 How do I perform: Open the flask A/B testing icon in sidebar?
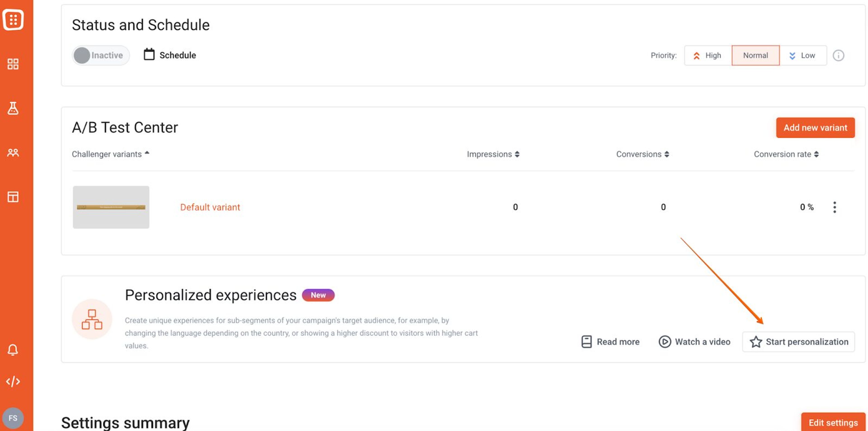tap(13, 108)
